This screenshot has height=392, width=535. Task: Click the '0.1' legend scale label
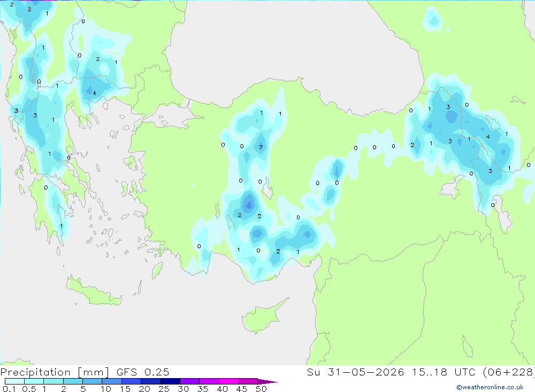[9, 389]
